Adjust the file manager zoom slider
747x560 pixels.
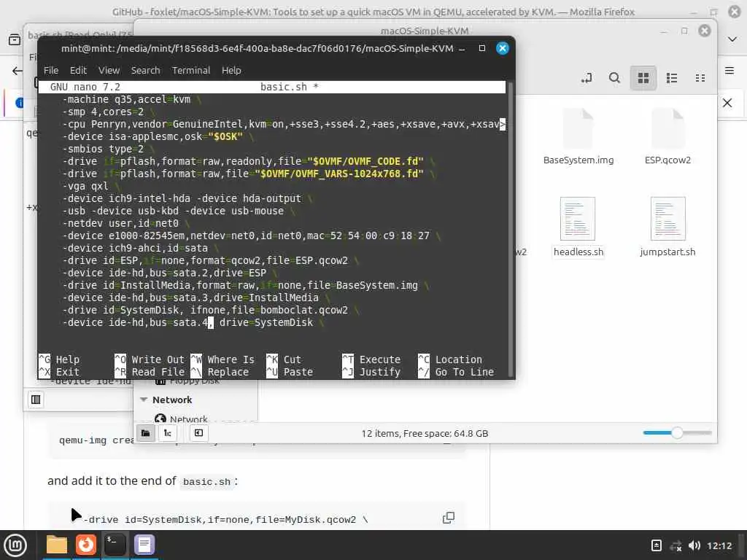point(677,433)
